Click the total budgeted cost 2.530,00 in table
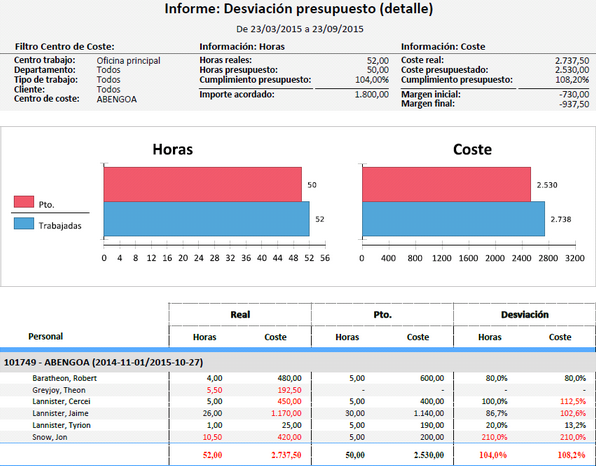The width and height of the screenshot is (596, 466). [429, 455]
